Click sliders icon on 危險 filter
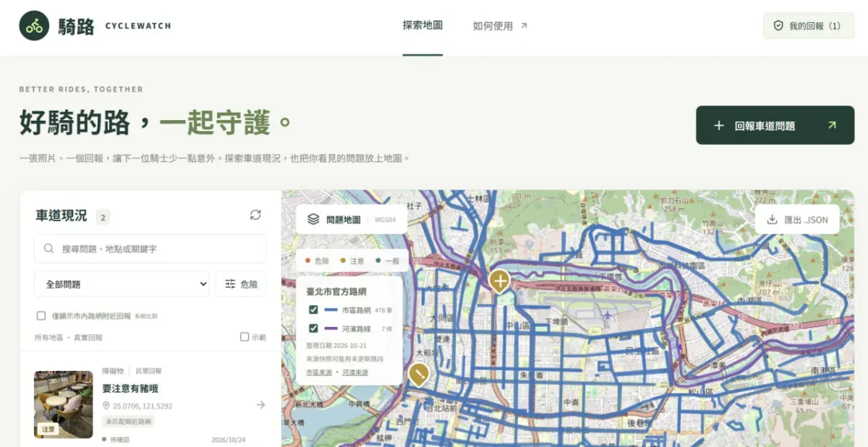The image size is (868, 447). 230,284
